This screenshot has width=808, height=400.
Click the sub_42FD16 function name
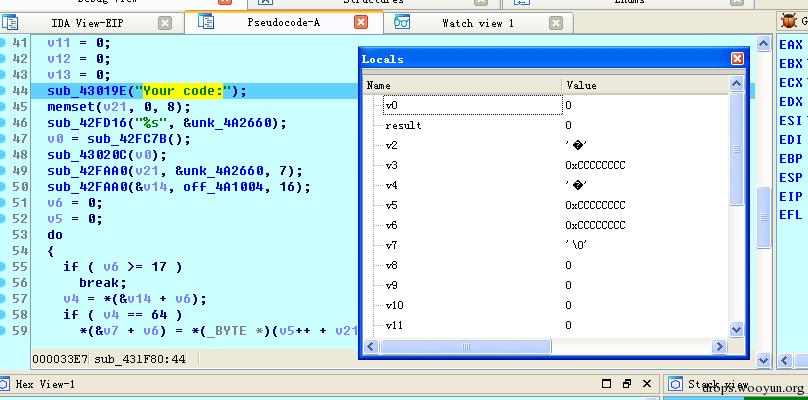[x=87, y=123]
